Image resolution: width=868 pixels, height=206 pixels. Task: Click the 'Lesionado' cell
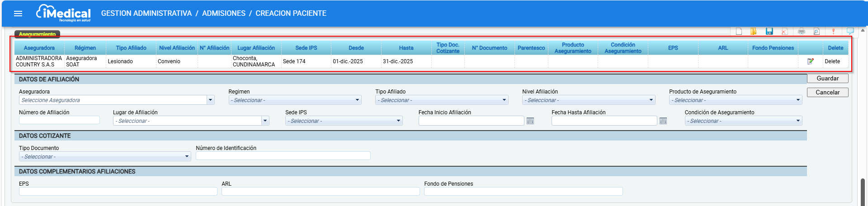click(131, 61)
